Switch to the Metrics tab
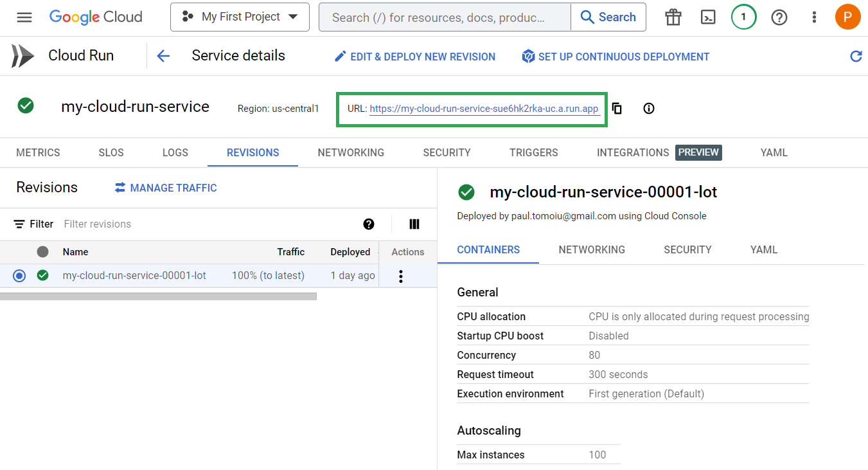 tap(38, 152)
